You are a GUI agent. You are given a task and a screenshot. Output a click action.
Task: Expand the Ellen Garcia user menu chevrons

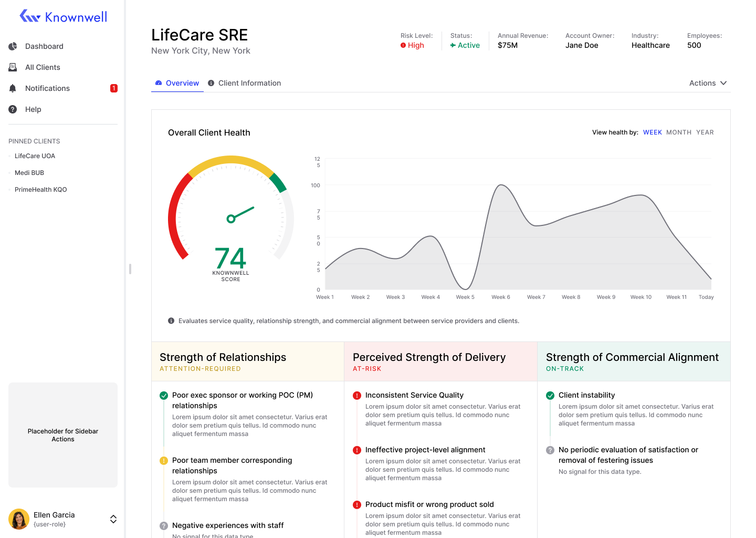click(113, 519)
